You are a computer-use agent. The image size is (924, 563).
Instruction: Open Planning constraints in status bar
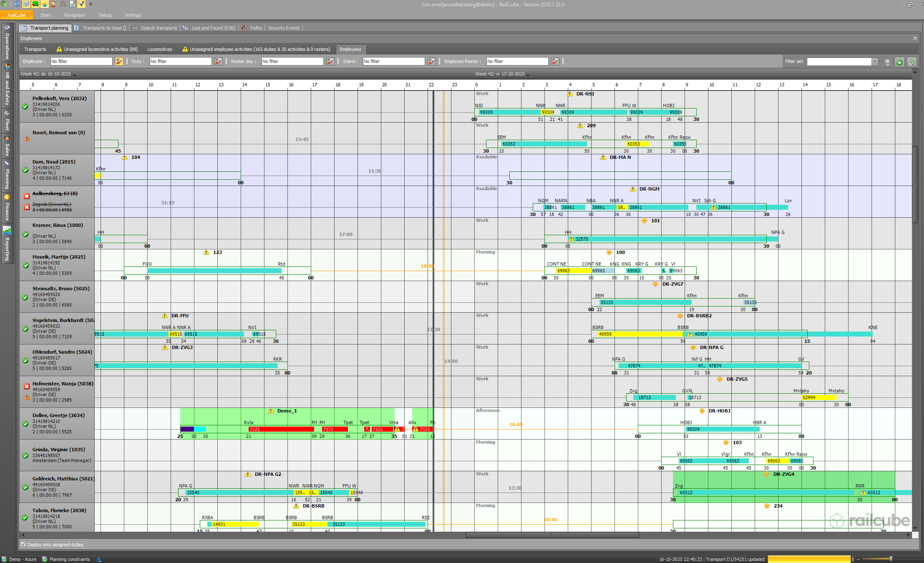(69, 559)
